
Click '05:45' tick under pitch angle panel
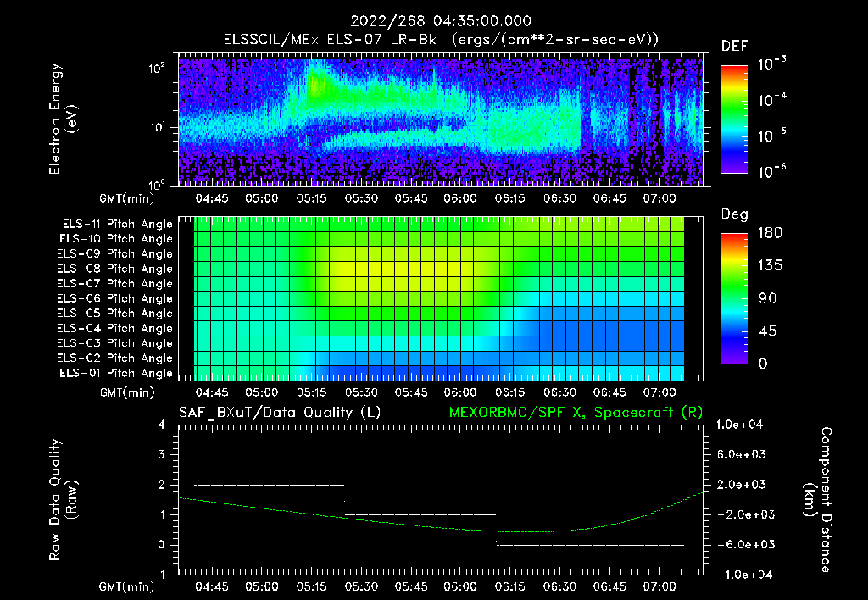point(411,392)
